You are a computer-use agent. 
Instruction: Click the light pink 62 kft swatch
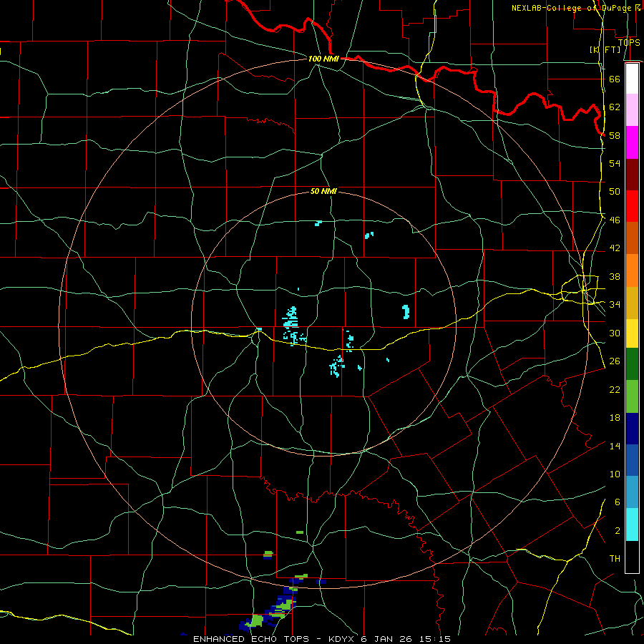tap(632, 110)
